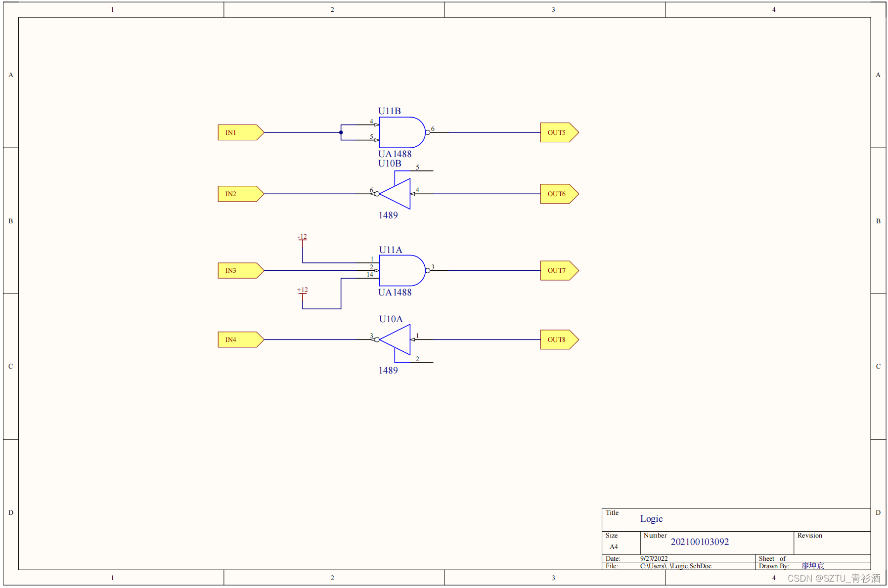
Task: Click the OUT7 output port
Action: [x=559, y=270]
